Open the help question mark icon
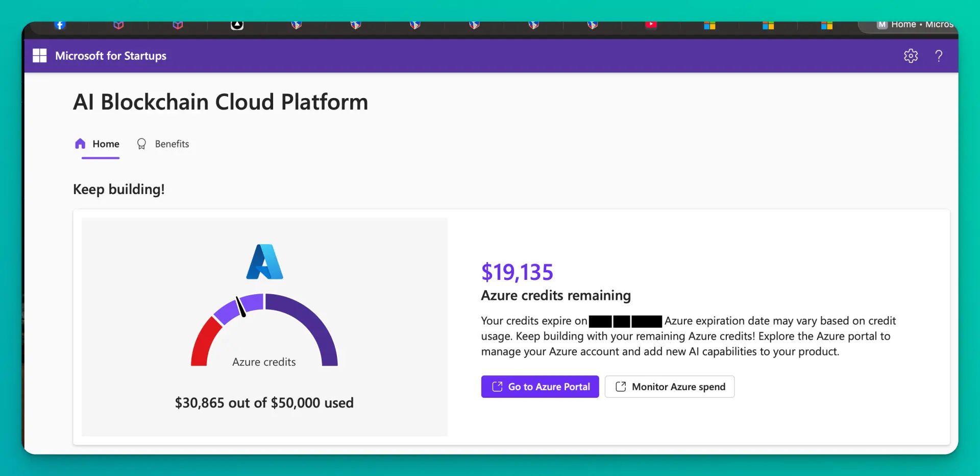The image size is (980, 476). coord(939,56)
